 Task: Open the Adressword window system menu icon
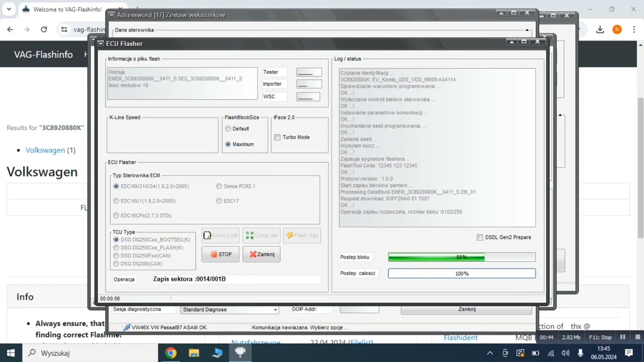pyautogui.click(x=111, y=15)
